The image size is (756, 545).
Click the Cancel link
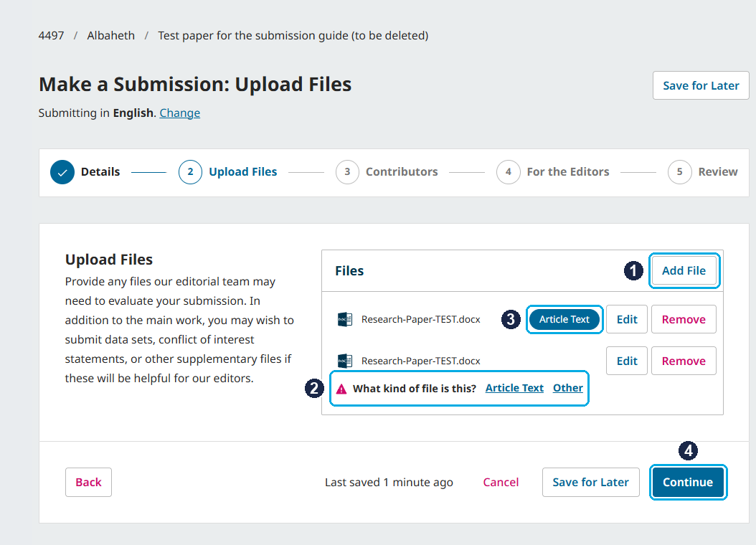(501, 483)
